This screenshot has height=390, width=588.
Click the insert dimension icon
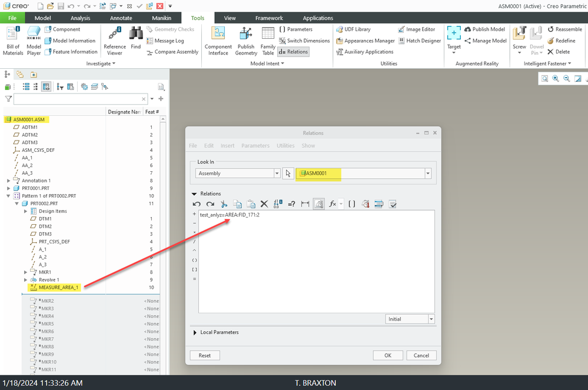305,204
